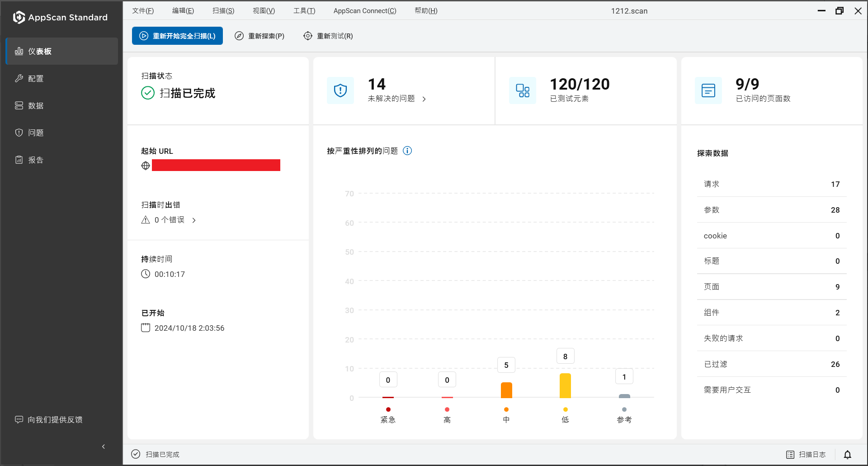Open the 数据 data sidebar item
The image size is (868, 466).
click(x=61, y=105)
